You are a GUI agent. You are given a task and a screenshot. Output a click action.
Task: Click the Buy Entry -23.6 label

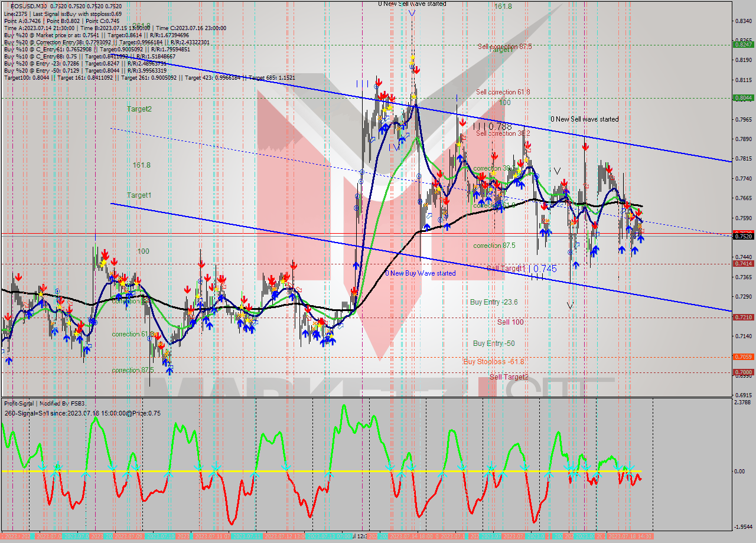pyautogui.click(x=493, y=302)
